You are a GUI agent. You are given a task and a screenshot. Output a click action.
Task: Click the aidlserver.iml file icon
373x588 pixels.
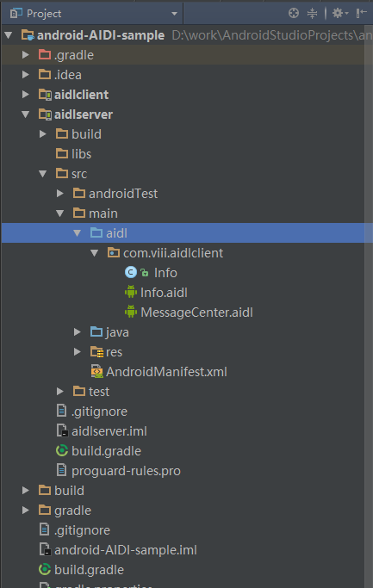62,430
